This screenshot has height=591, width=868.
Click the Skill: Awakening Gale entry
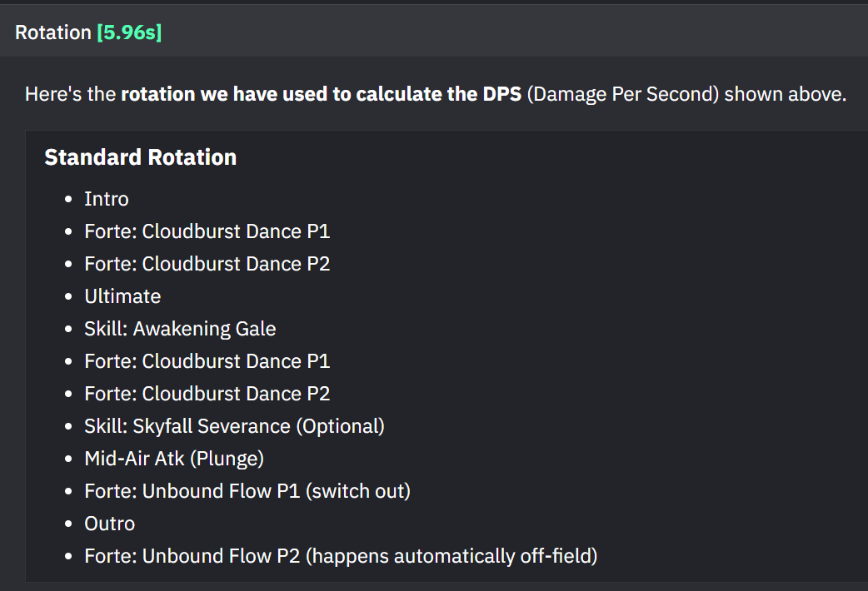(180, 329)
